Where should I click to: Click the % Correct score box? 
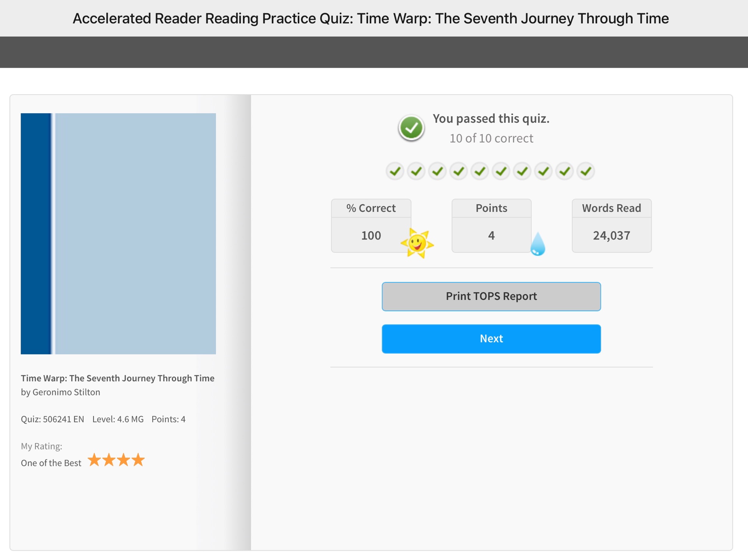pos(371,226)
